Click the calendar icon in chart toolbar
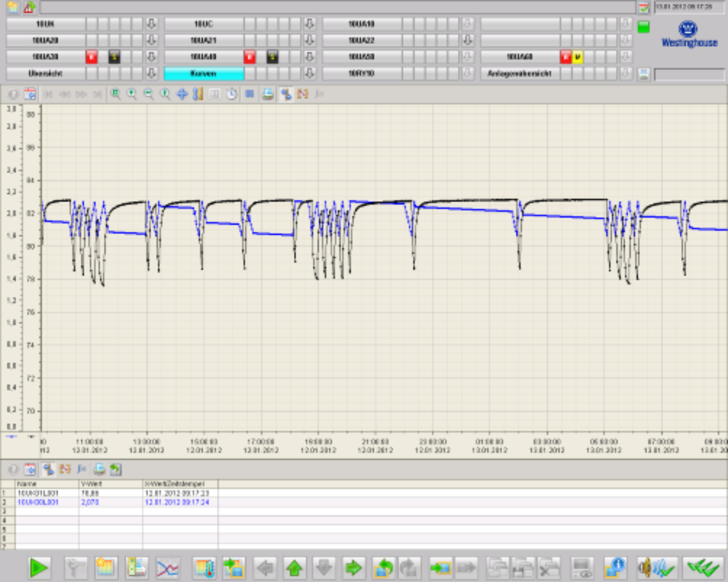This screenshot has height=582, width=728. (30, 94)
